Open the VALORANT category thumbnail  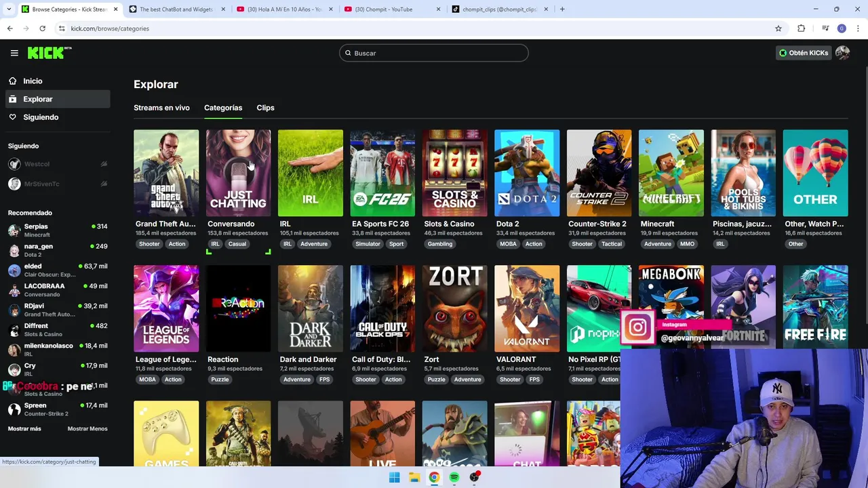527,308
